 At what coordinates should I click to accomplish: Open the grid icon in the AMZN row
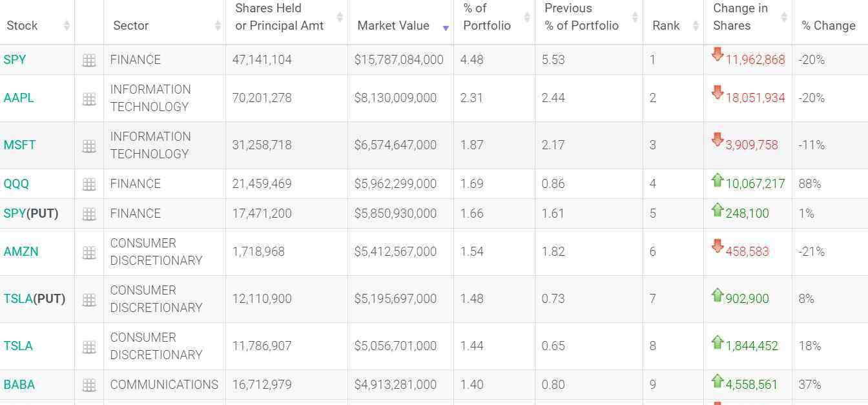coord(89,253)
